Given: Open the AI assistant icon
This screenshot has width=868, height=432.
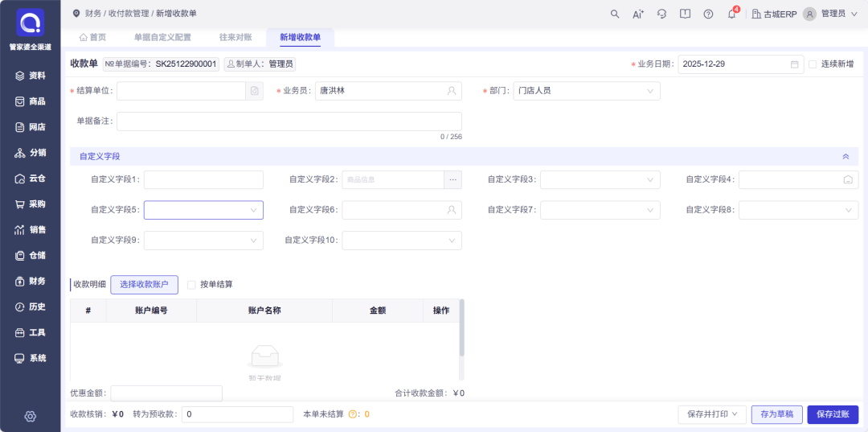Looking at the screenshot, I should (x=638, y=14).
